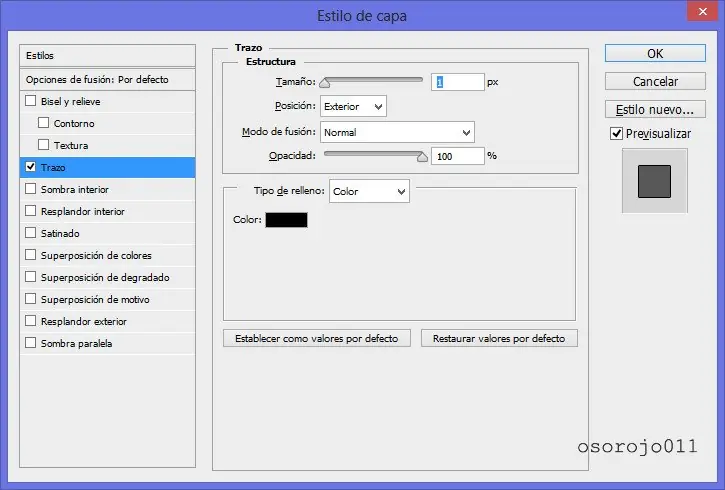Select the Contorno style row label
This screenshot has width=725, height=490.
pos(74,123)
